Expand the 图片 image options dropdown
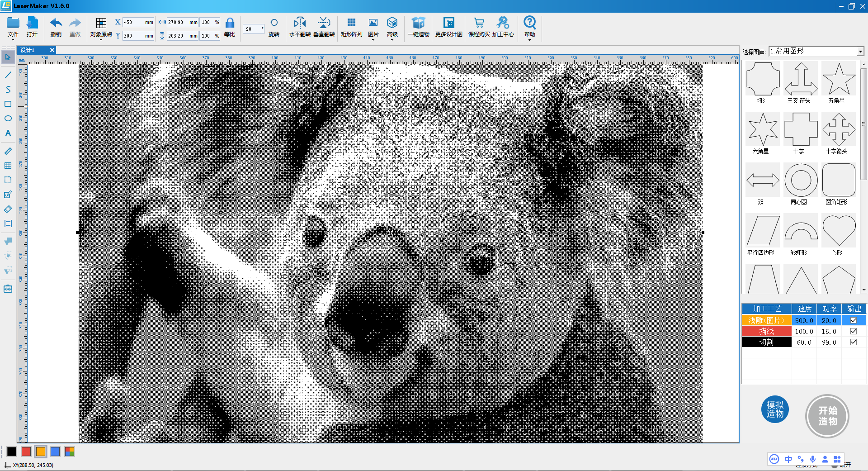Viewport: 868px width, 471px height. [x=373, y=27]
